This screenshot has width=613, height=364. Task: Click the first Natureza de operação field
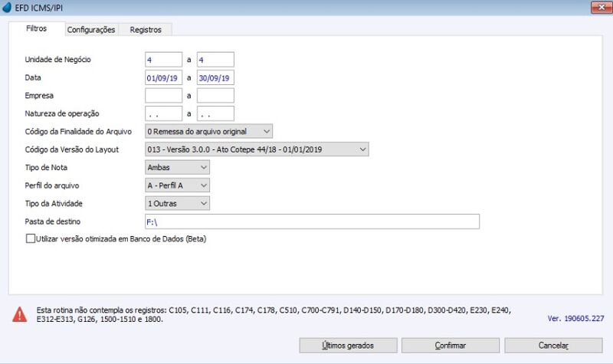point(163,113)
